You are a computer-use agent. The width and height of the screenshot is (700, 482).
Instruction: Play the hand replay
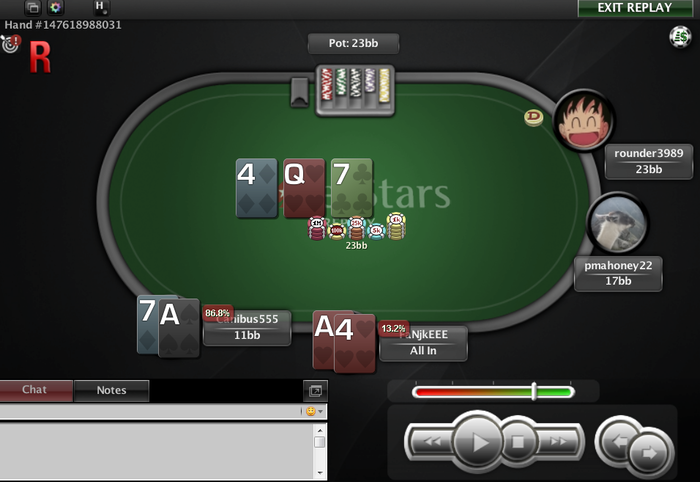478,442
